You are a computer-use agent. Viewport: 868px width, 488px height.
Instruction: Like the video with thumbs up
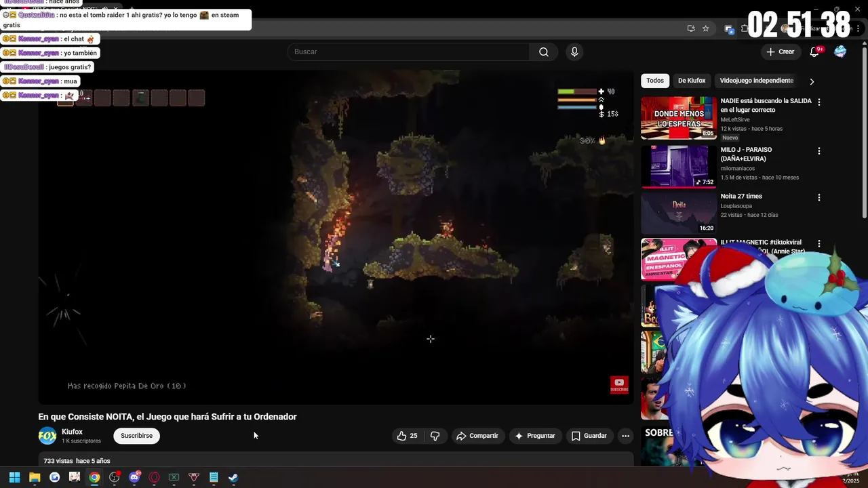407,436
